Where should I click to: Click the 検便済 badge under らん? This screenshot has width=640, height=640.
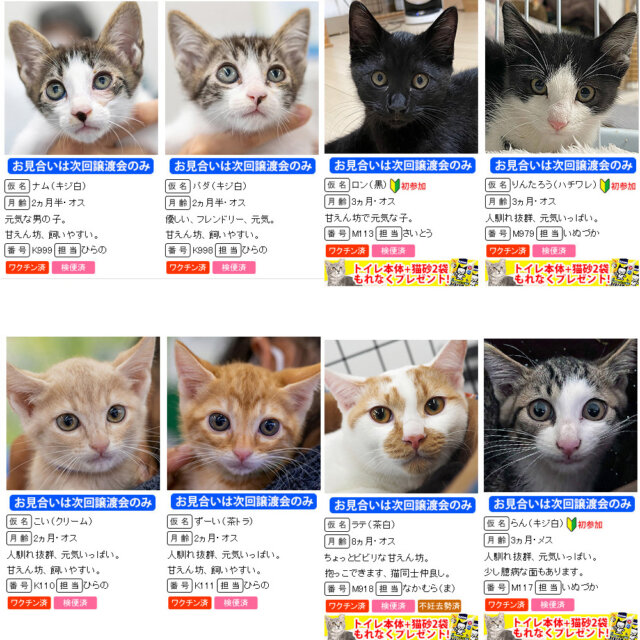click(553, 604)
